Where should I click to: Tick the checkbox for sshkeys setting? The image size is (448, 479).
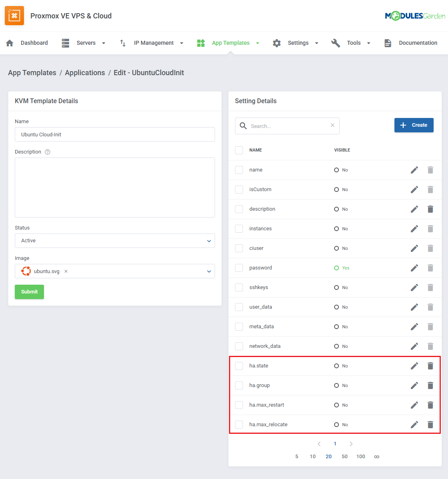tap(239, 287)
